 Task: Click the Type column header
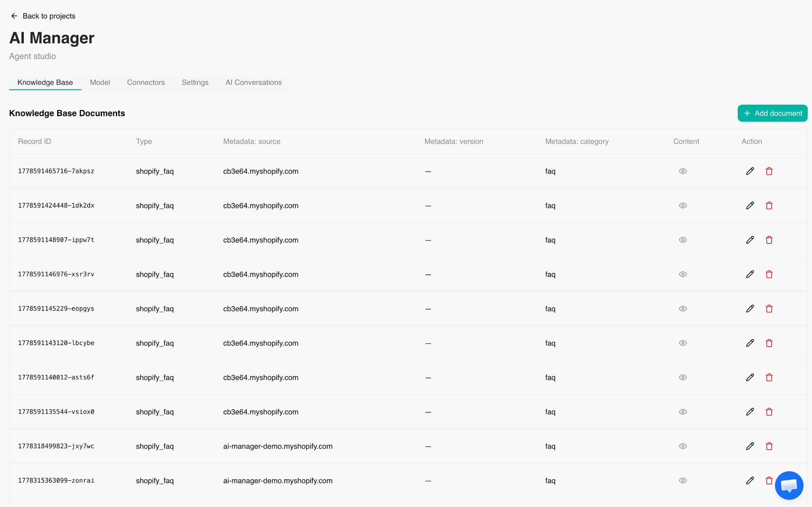click(x=144, y=142)
